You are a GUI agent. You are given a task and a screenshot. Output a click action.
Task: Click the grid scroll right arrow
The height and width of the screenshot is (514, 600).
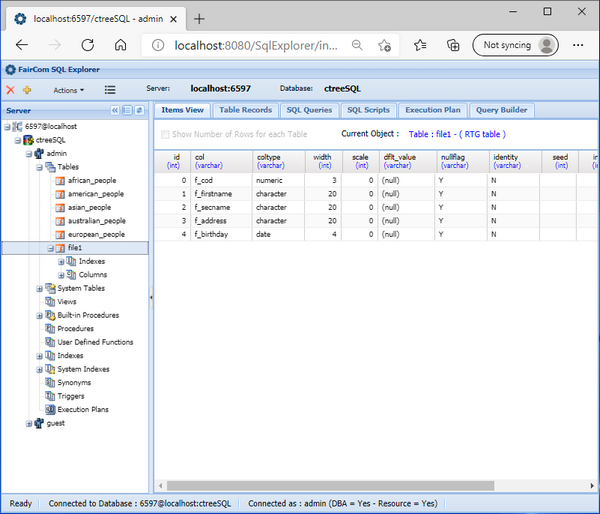(592, 486)
